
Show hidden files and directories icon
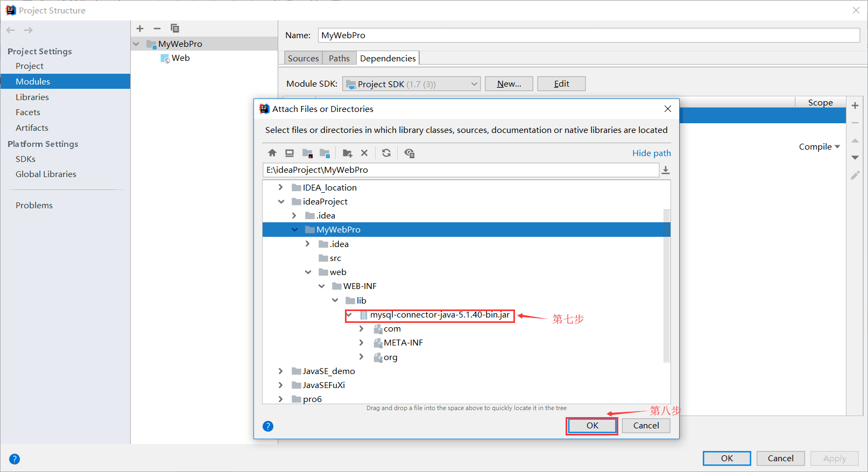[x=410, y=153]
